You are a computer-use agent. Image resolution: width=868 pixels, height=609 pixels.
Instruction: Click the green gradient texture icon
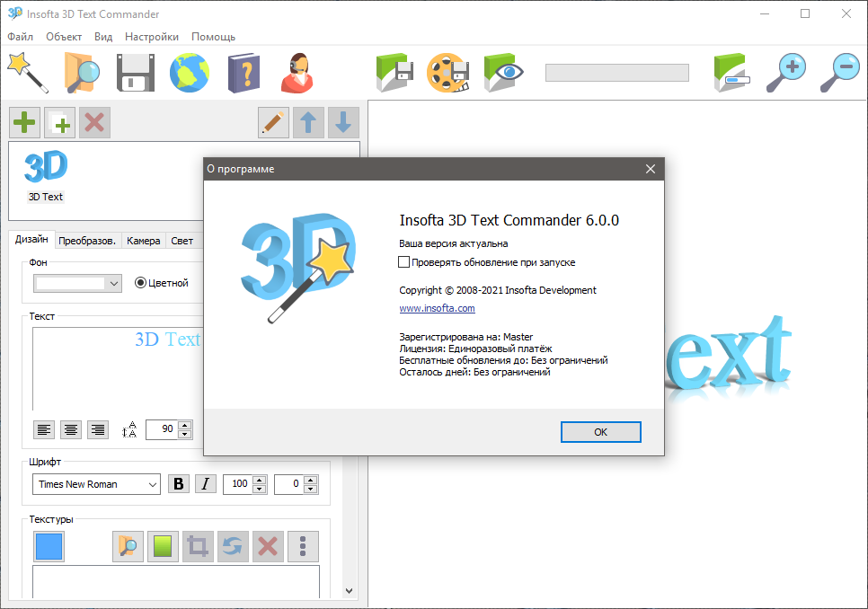163,546
